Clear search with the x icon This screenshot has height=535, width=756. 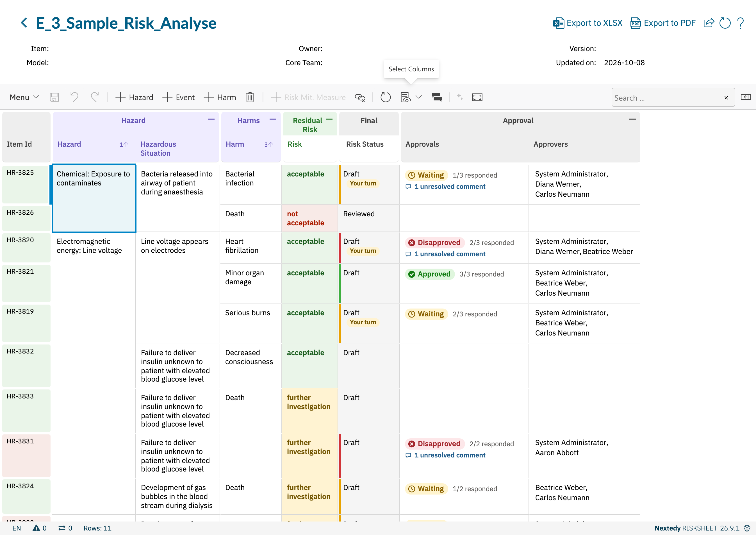pyautogui.click(x=726, y=98)
